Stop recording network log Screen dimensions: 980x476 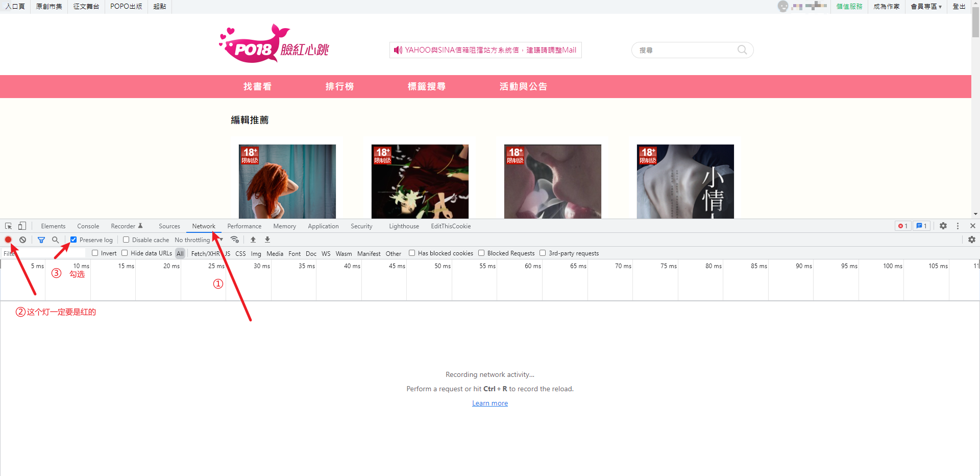tap(8, 240)
